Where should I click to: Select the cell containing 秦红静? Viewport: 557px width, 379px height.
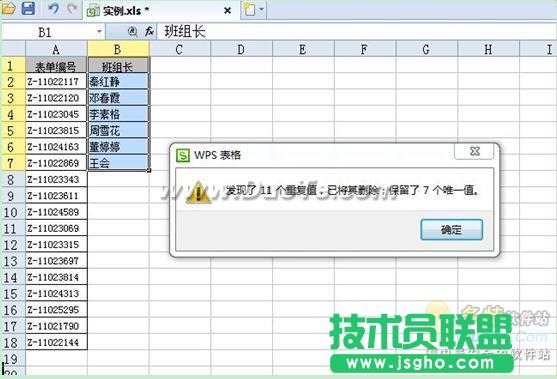click(x=118, y=82)
